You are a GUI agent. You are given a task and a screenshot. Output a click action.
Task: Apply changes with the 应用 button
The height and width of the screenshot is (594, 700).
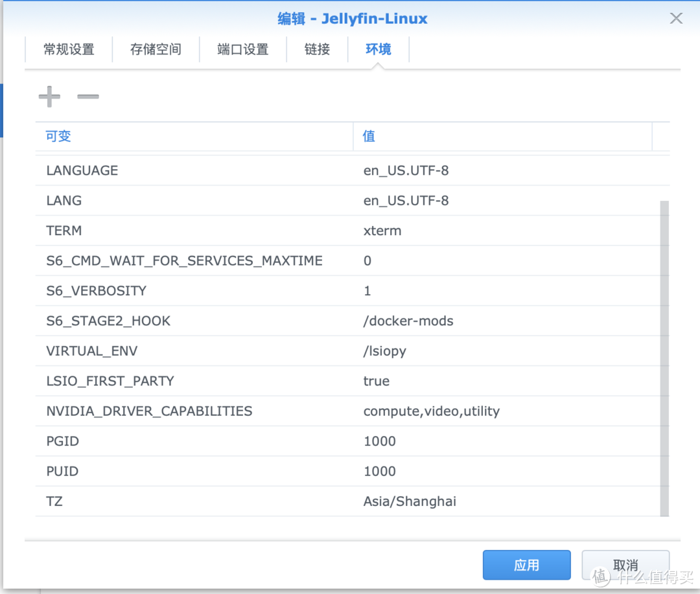526,564
